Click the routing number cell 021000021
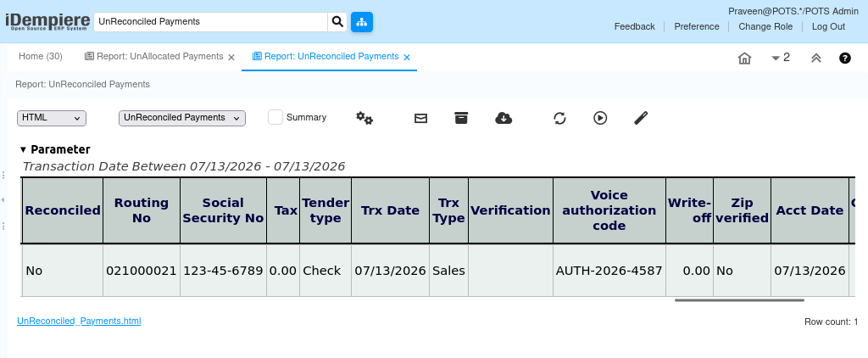 [x=142, y=271]
